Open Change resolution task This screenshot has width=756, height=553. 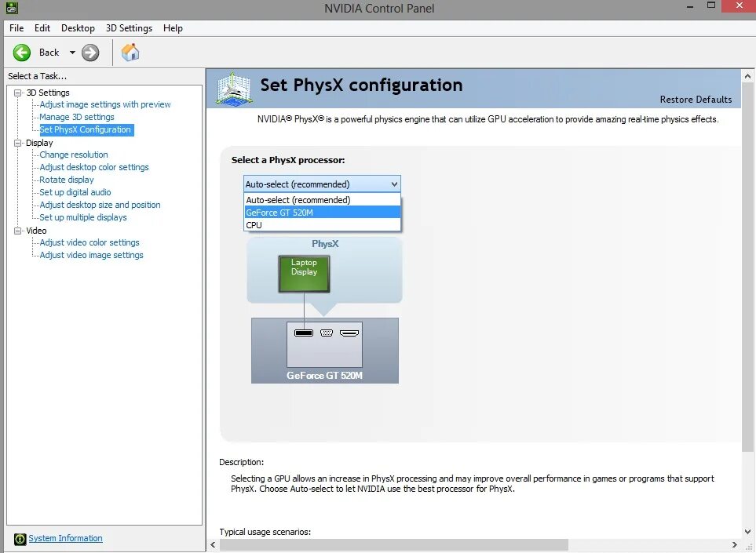click(x=74, y=155)
